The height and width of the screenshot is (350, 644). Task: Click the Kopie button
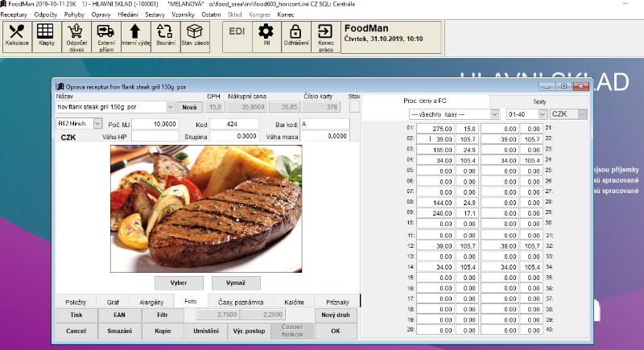[163, 331]
